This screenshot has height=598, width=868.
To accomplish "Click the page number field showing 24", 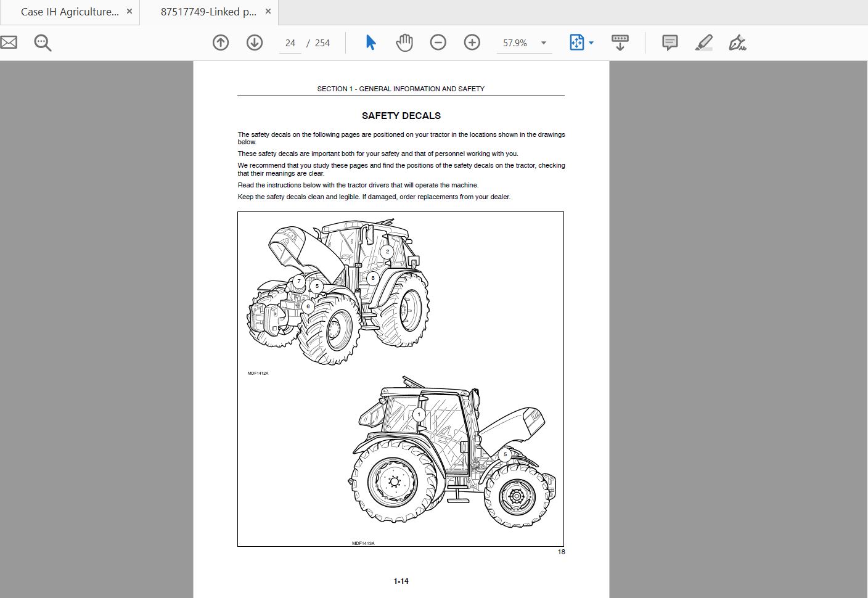I will 290,43.
